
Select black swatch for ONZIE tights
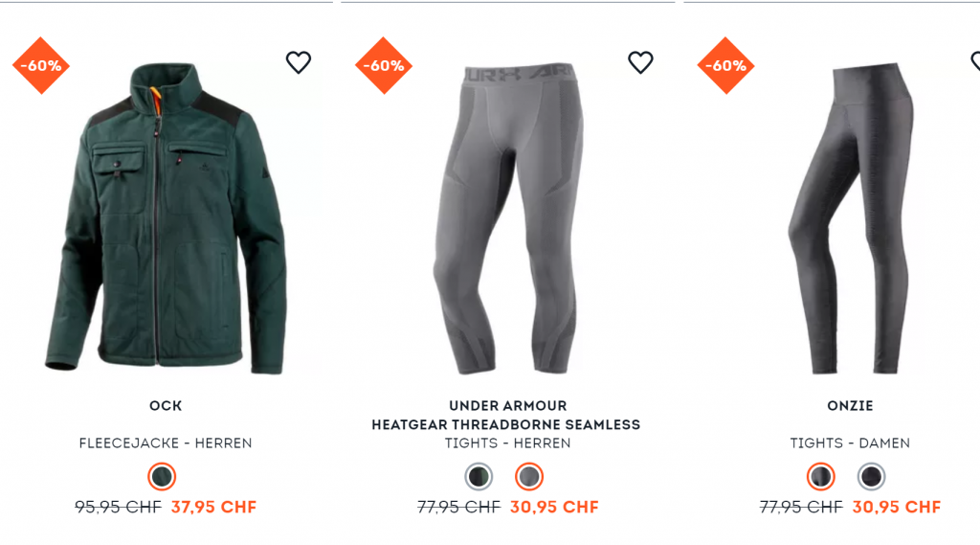871,477
